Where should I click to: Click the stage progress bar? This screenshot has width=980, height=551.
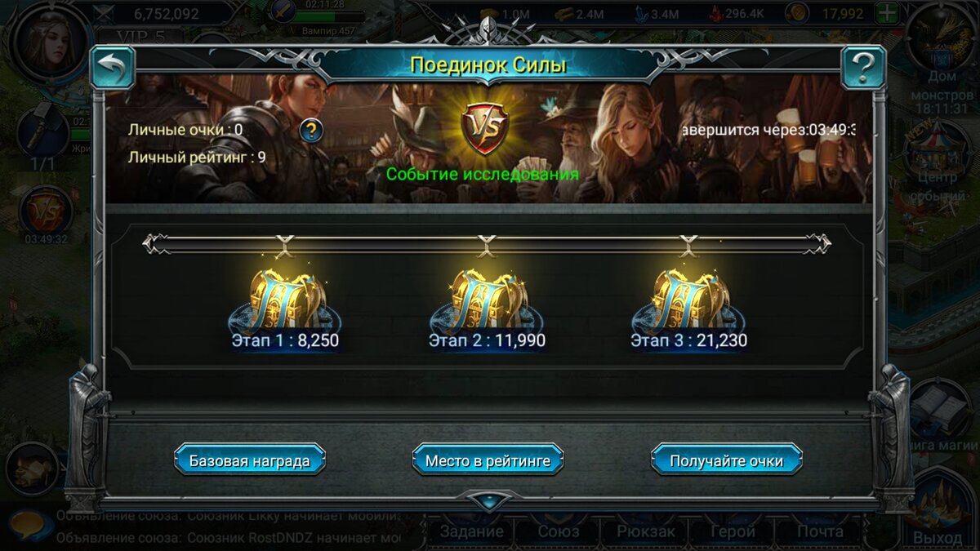[x=487, y=243]
